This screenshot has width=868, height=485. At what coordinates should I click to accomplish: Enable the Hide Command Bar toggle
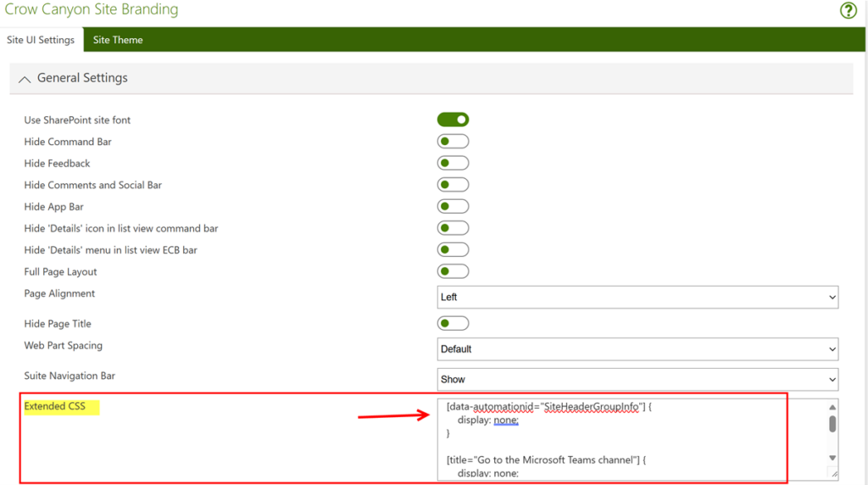[x=453, y=142]
